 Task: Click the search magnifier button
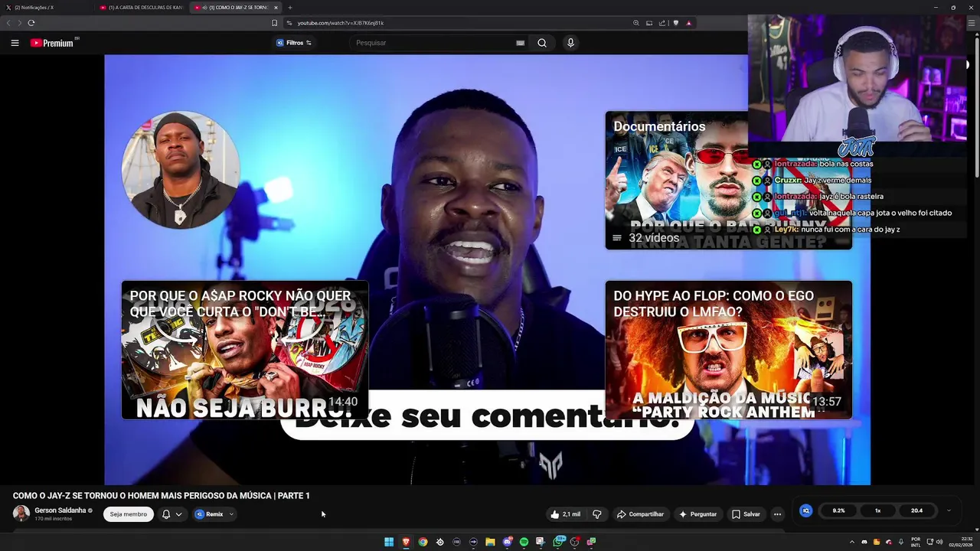pyautogui.click(x=542, y=43)
